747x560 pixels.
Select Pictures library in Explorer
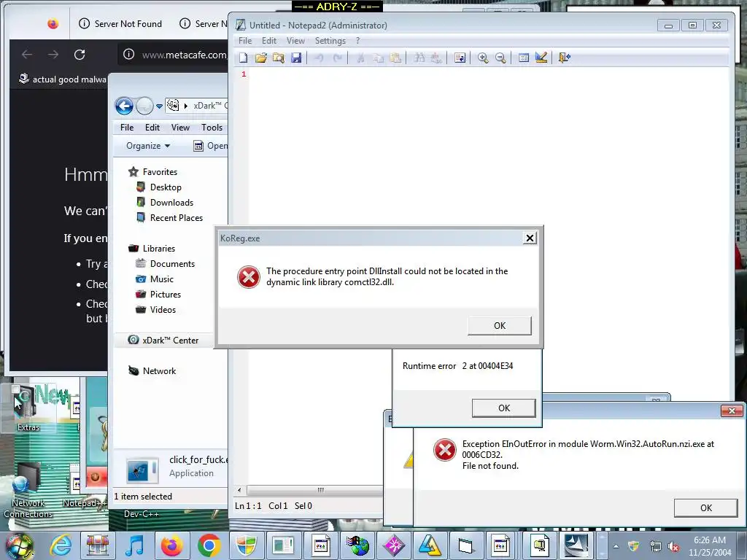click(x=158, y=295)
